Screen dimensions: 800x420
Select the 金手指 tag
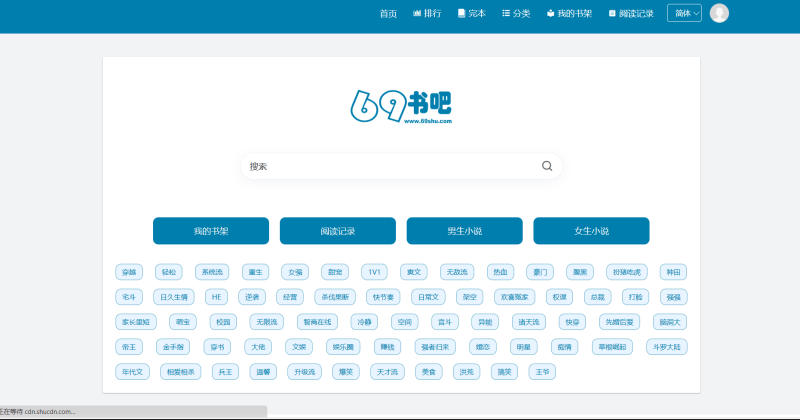[x=173, y=347]
